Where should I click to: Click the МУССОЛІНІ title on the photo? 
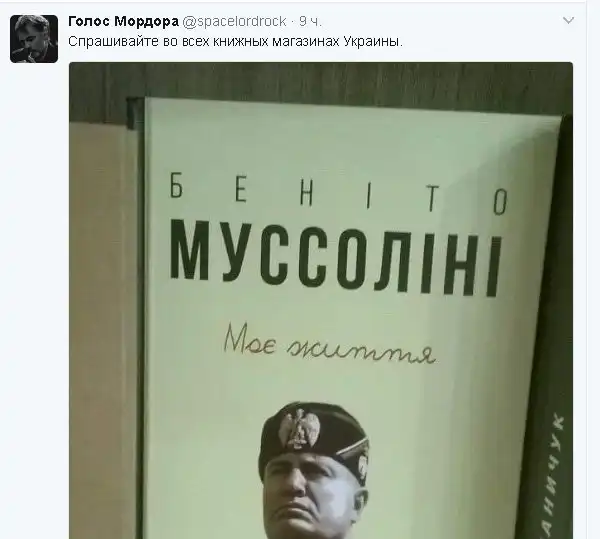pos(336,257)
